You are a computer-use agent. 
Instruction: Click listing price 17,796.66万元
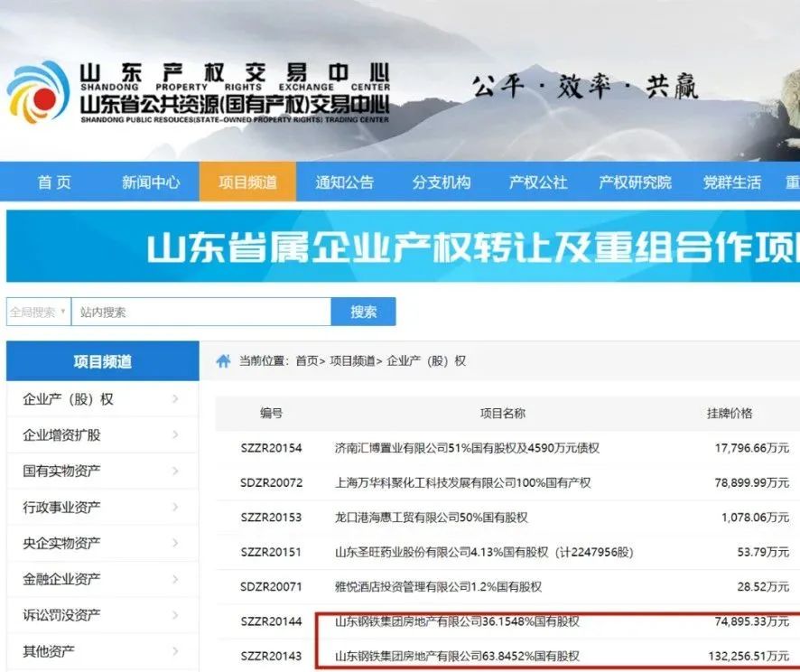(752, 448)
